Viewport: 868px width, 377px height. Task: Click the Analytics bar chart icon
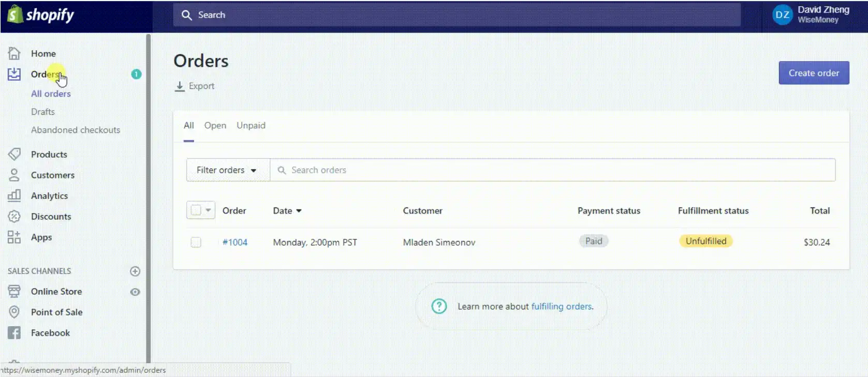pos(14,195)
